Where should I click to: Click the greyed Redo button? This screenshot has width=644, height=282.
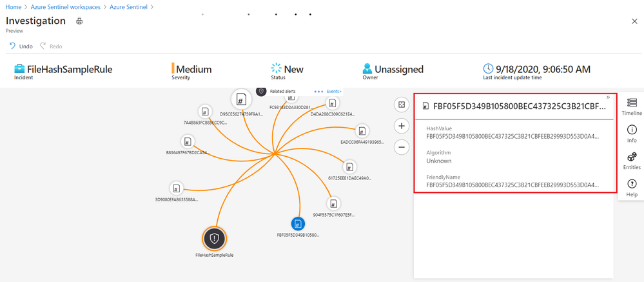tap(51, 46)
